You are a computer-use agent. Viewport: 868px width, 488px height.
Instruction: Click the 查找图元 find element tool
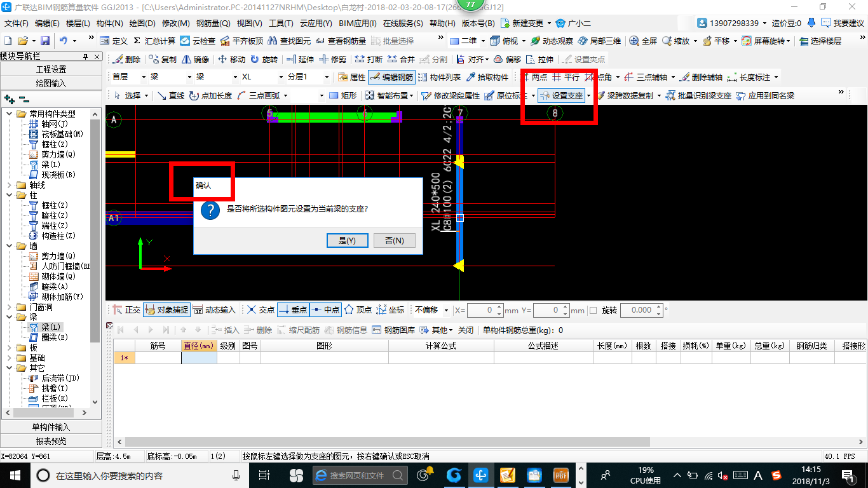click(289, 41)
